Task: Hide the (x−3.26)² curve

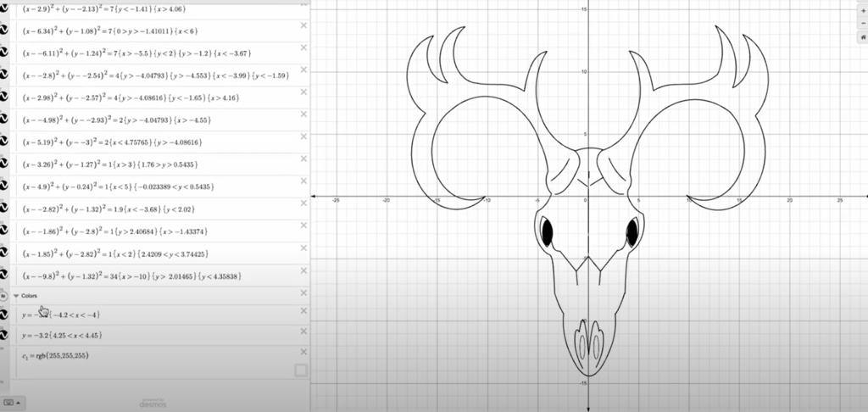Action: tap(3, 163)
